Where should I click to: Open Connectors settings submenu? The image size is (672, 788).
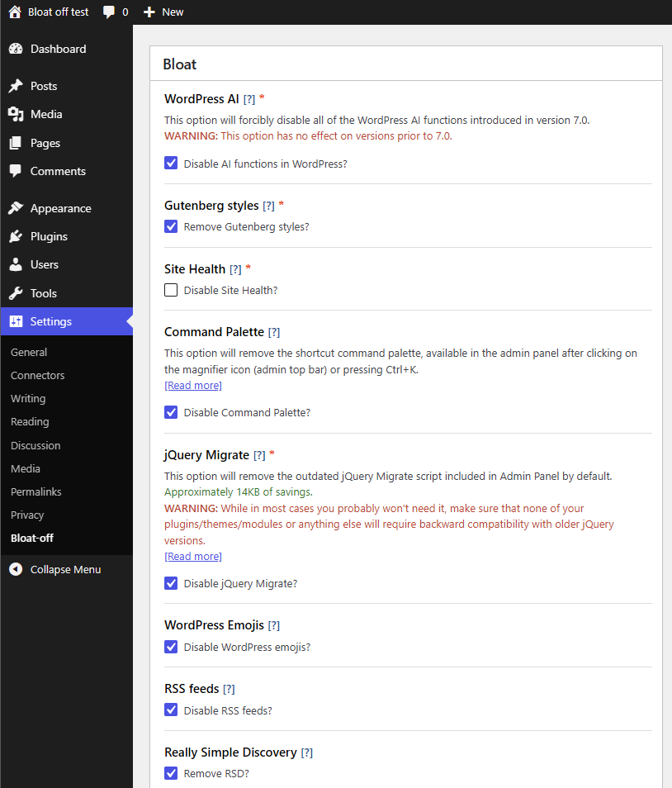click(38, 375)
